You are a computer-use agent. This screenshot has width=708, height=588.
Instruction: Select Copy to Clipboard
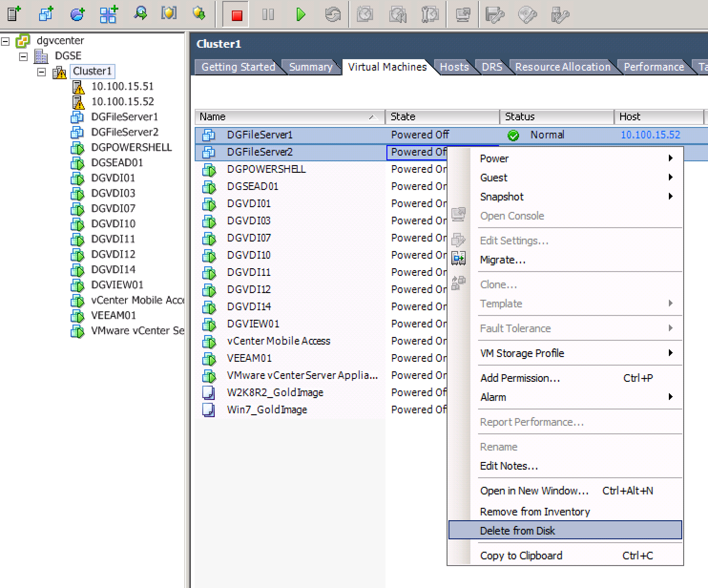(565, 556)
